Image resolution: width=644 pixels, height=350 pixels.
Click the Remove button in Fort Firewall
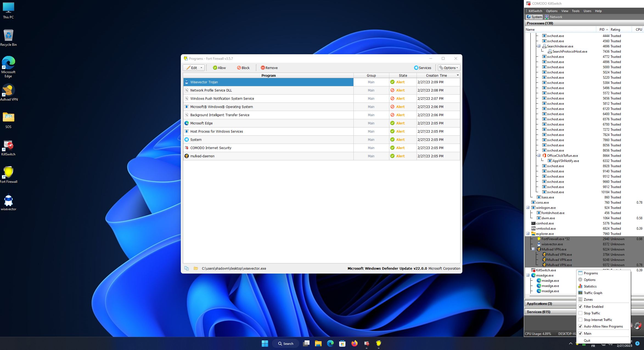pos(269,68)
